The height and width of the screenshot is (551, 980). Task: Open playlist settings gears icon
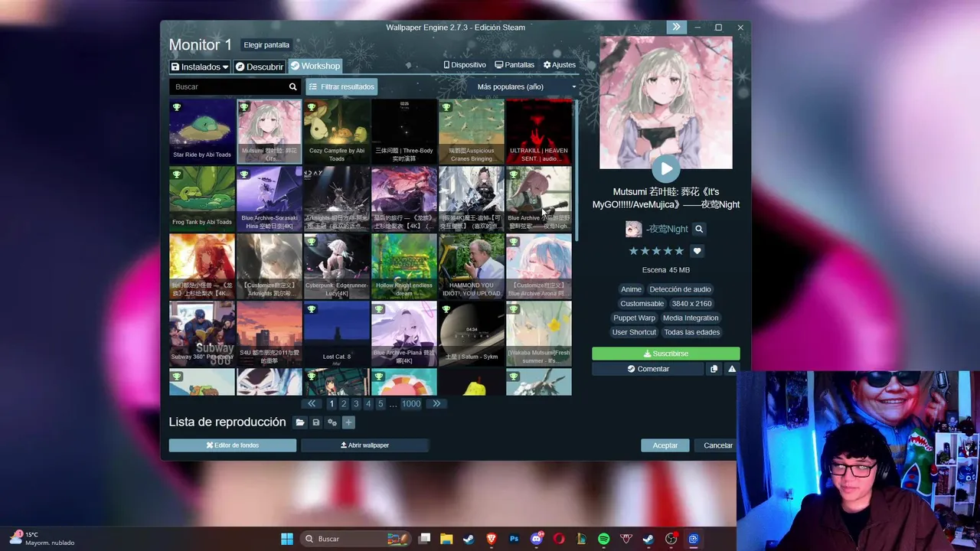coord(332,422)
